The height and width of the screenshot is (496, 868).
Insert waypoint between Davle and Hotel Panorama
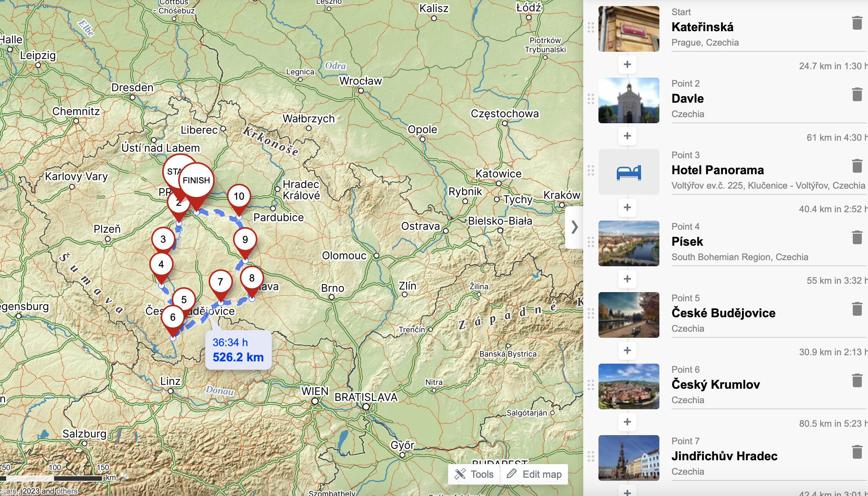tap(627, 136)
